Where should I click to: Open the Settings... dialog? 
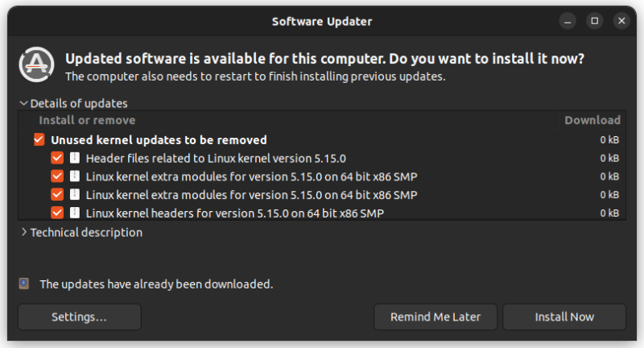tap(80, 317)
